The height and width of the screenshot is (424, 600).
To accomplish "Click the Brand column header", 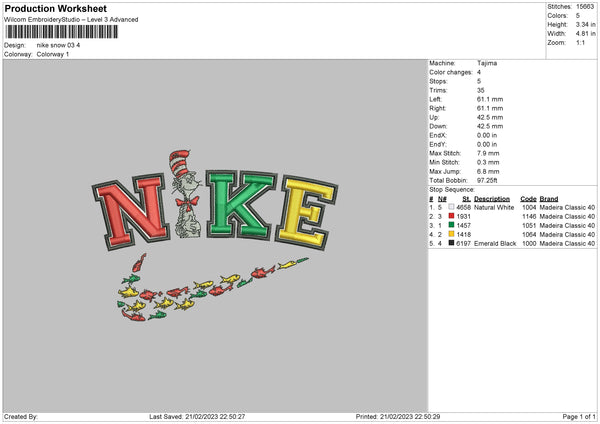I will tap(549, 199).
